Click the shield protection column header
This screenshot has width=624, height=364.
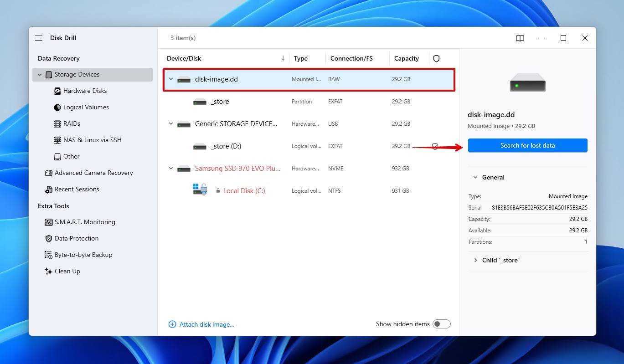[436, 58]
